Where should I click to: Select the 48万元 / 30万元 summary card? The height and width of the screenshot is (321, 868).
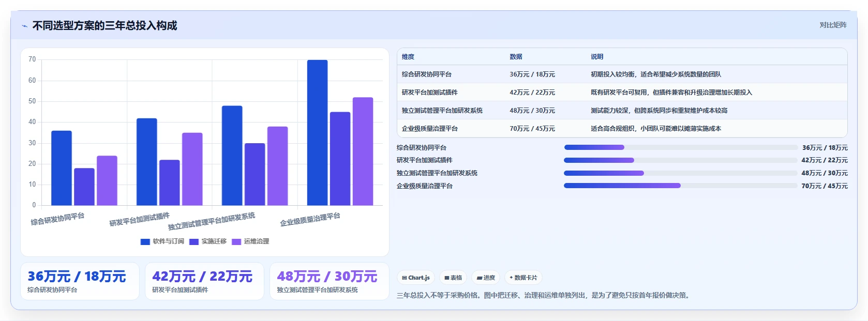pyautogui.click(x=329, y=281)
